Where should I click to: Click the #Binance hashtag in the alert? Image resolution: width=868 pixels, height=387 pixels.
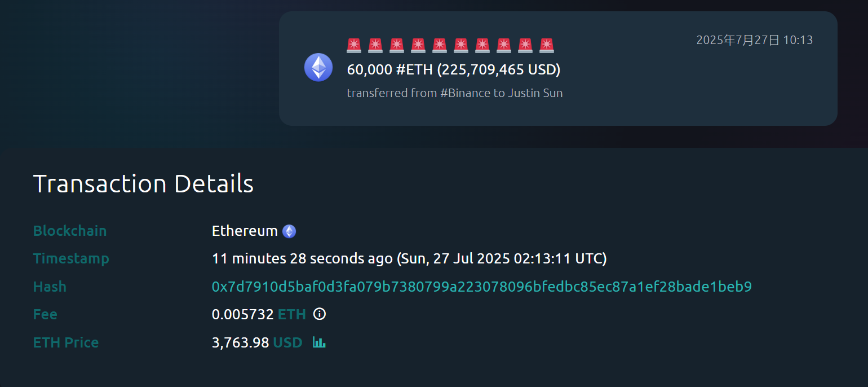(x=465, y=93)
